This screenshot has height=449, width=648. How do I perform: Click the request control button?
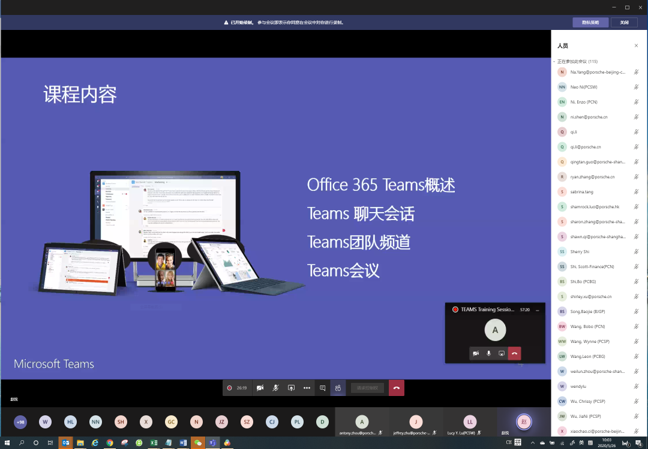[x=367, y=388]
